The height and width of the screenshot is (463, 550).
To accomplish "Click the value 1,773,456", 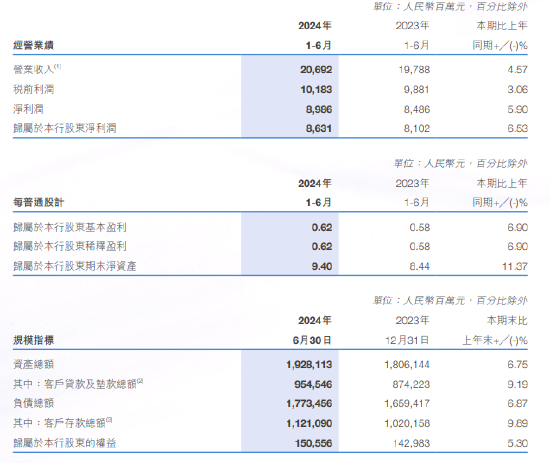I will [x=309, y=403].
